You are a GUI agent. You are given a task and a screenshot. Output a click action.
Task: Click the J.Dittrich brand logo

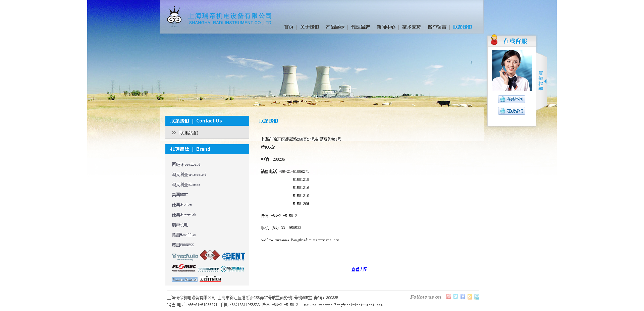click(210, 279)
